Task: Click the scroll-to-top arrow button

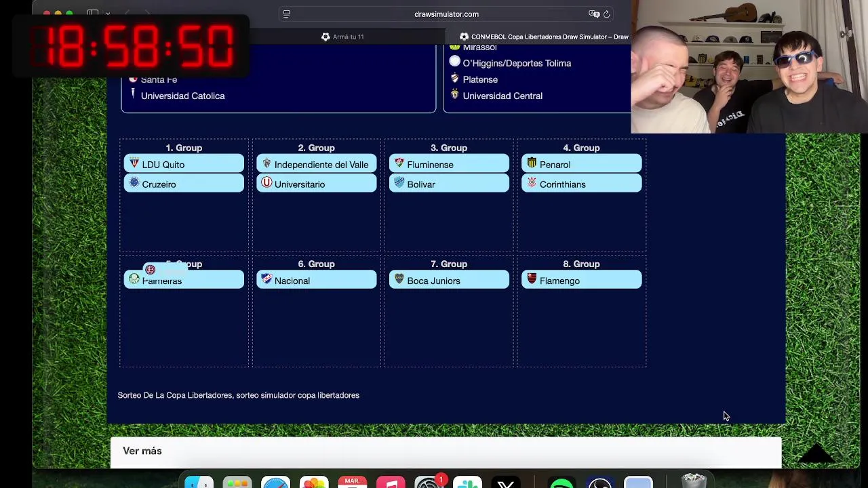Action: (x=816, y=453)
